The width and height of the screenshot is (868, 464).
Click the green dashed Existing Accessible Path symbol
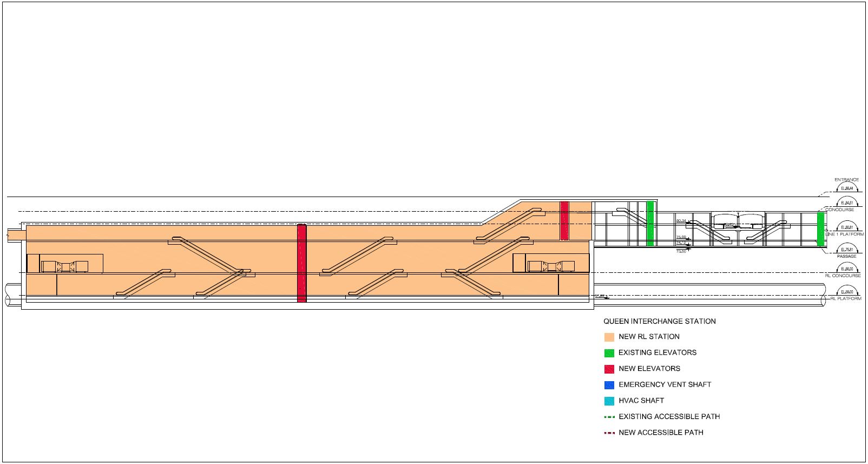(609, 417)
